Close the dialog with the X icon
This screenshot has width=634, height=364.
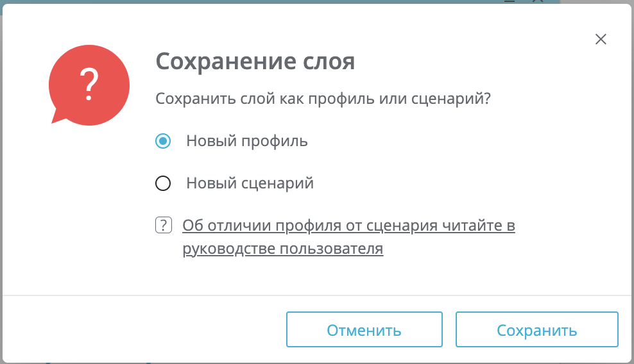pyautogui.click(x=601, y=39)
